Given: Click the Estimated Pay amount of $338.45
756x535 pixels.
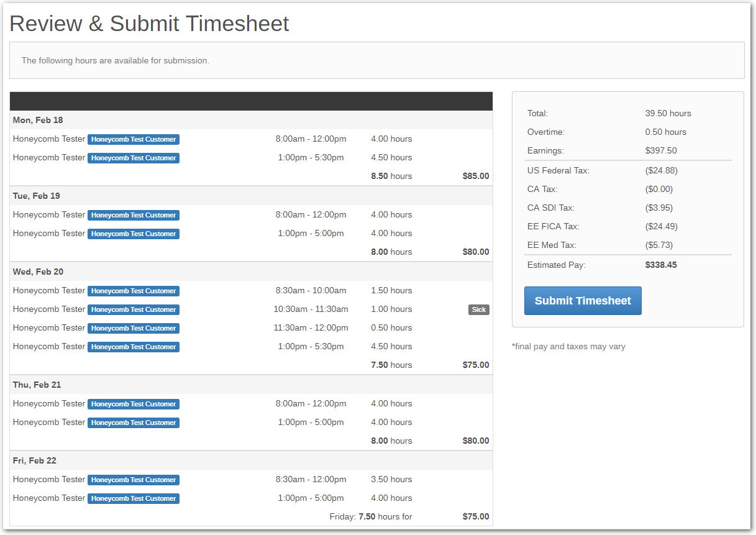Looking at the screenshot, I should (x=660, y=264).
